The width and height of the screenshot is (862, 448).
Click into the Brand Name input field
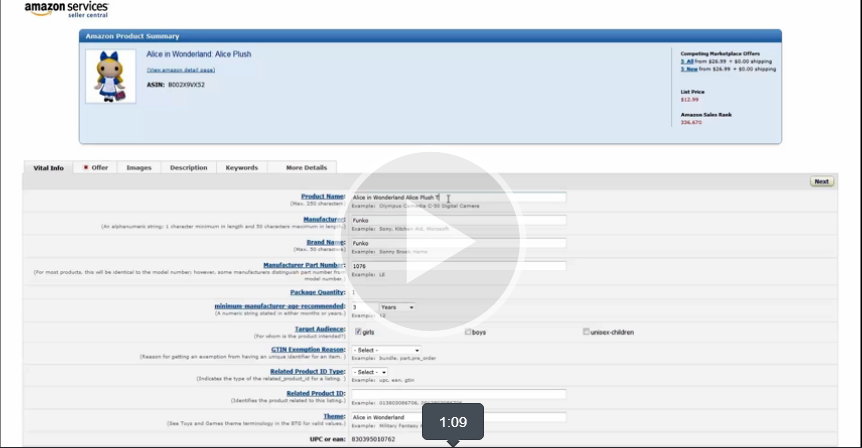pos(458,243)
